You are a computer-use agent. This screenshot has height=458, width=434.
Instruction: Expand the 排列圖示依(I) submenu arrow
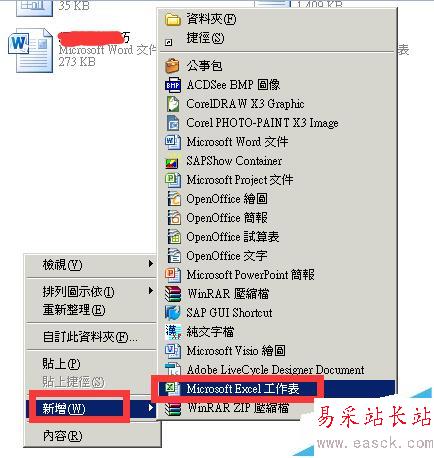(x=151, y=291)
